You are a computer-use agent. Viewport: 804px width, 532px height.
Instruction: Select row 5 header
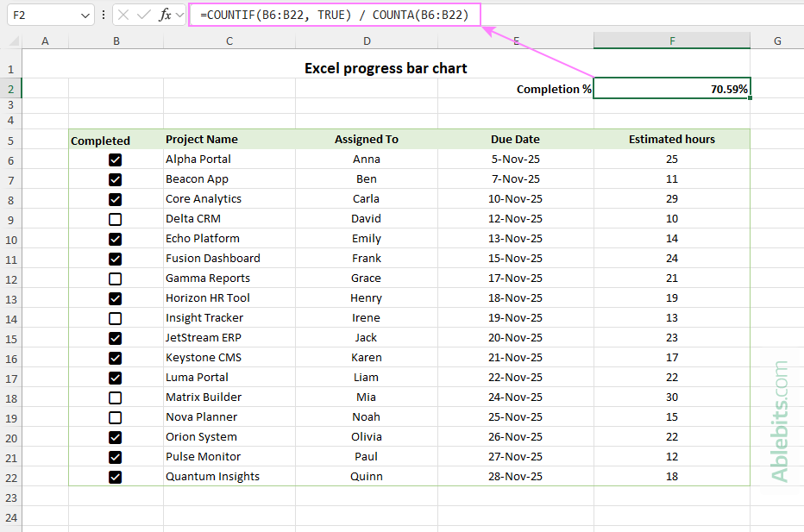(10, 140)
